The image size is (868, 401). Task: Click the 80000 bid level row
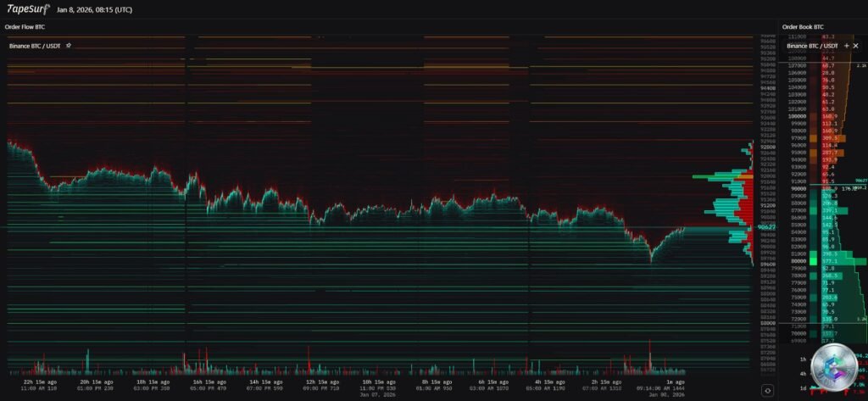(x=798, y=261)
